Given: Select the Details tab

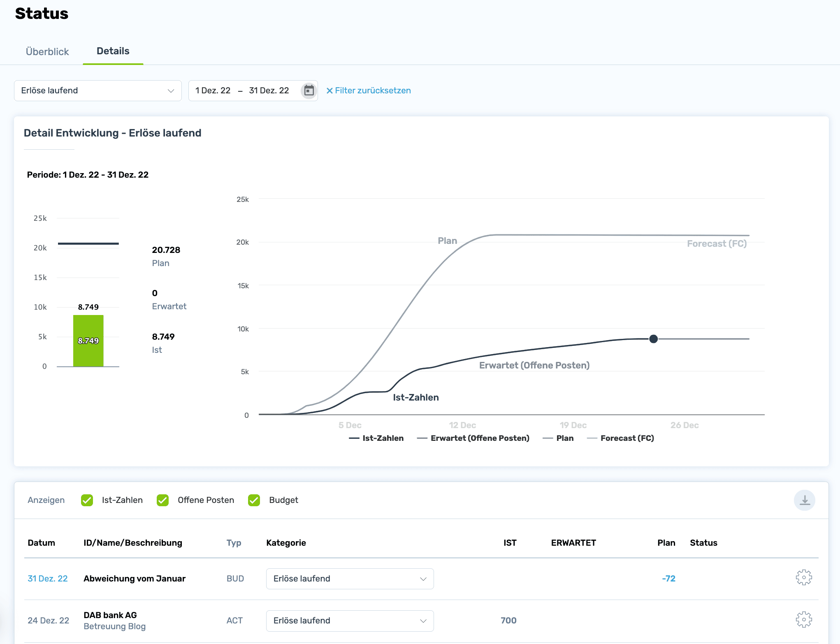Looking at the screenshot, I should (113, 51).
